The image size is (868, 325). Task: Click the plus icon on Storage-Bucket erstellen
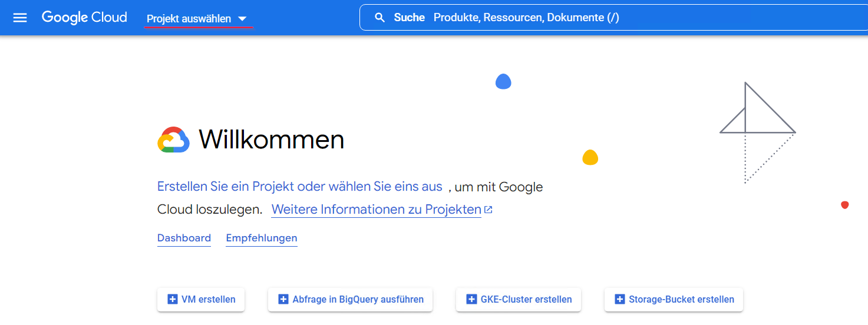[x=620, y=299]
